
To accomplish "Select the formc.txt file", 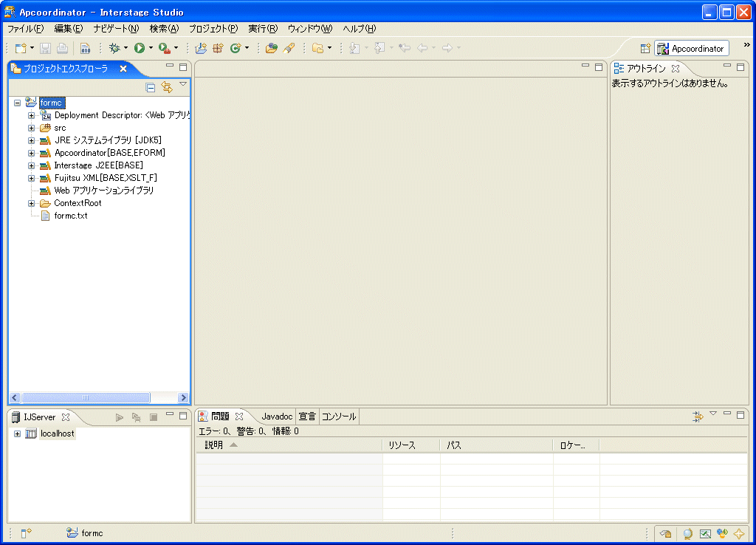I will click(x=71, y=216).
